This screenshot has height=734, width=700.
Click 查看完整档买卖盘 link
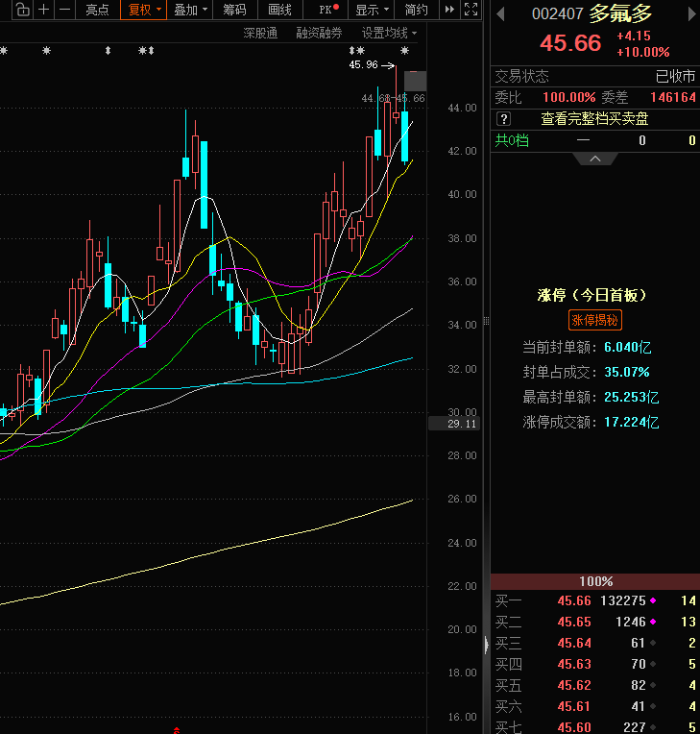[x=594, y=119]
